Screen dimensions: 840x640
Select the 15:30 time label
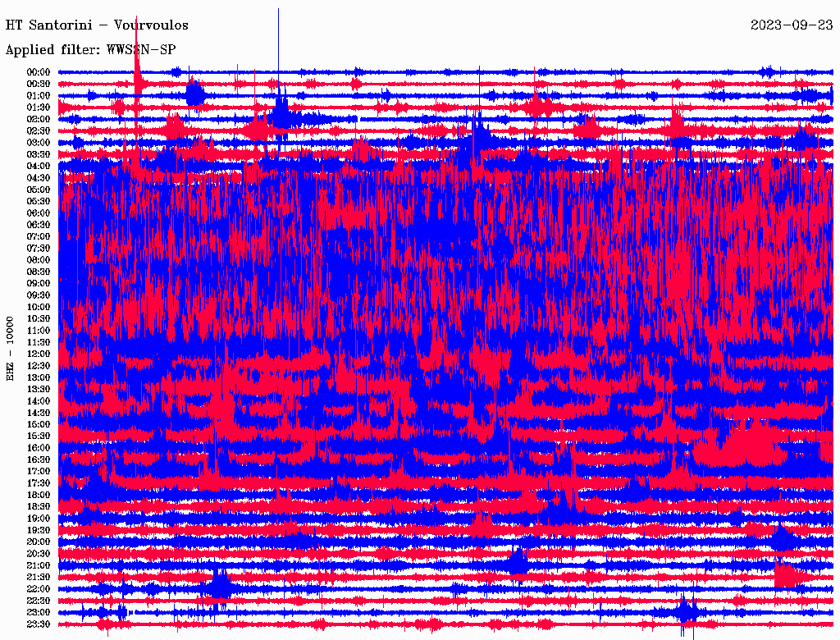click(x=38, y=437)
